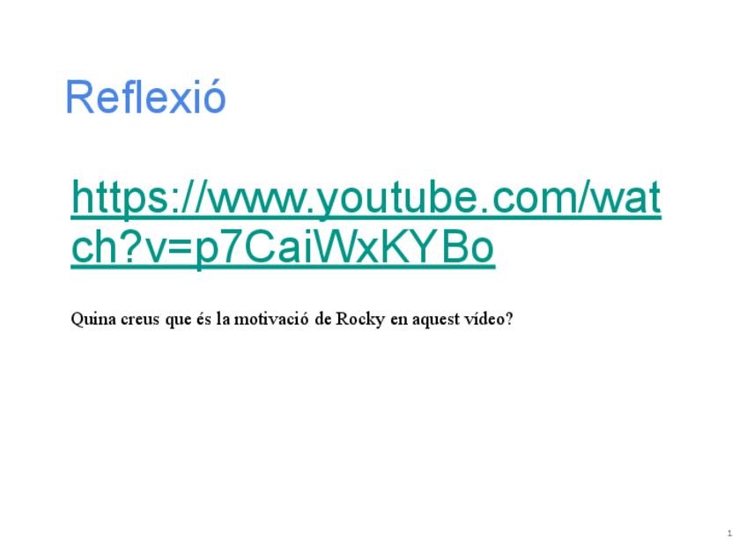Viewport: 747px width, 560px height.
Task: Click the Reflexió slide title
Action: coord(145,97)
